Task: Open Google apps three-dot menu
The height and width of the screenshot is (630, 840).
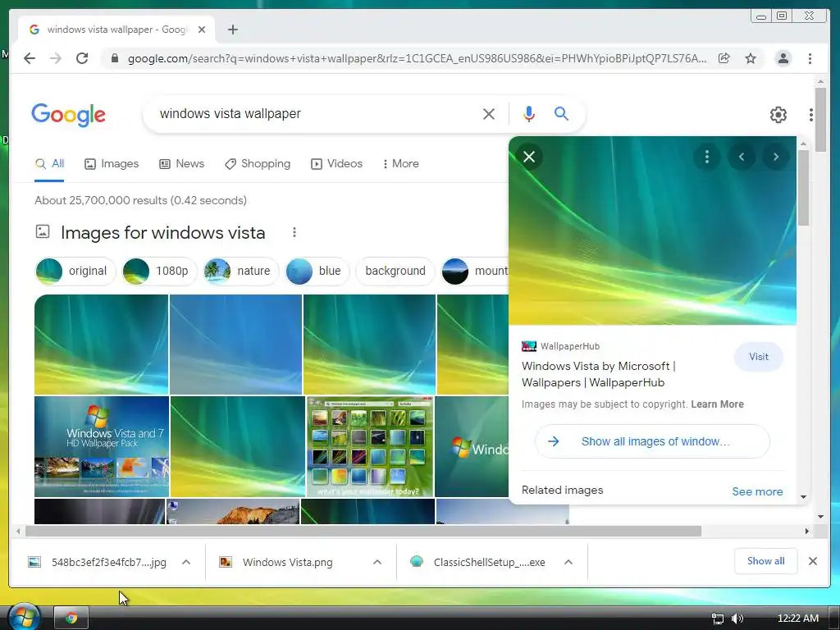Action: pos(811,115)
